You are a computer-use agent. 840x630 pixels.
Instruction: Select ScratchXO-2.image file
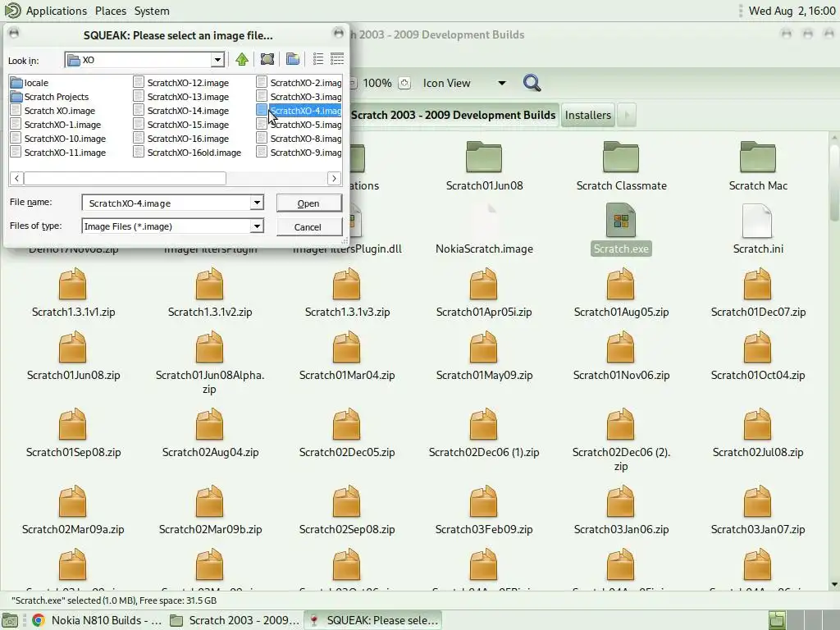tap(299, 83)
